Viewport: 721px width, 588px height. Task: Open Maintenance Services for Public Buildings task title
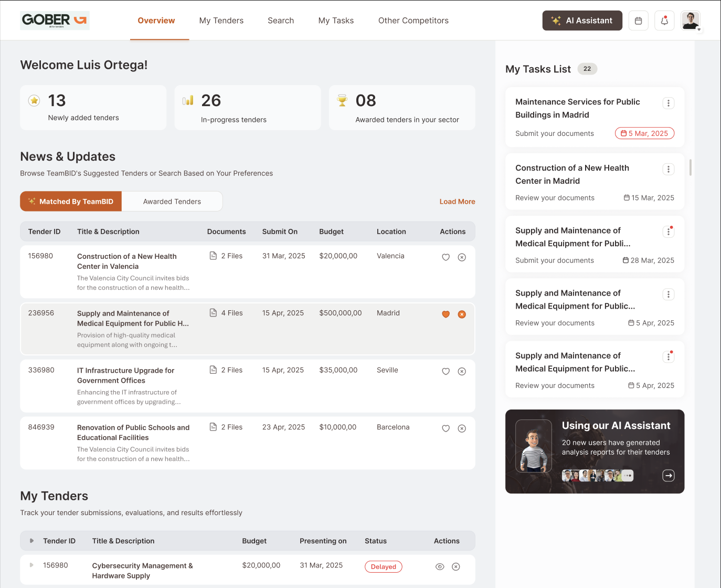577,108
